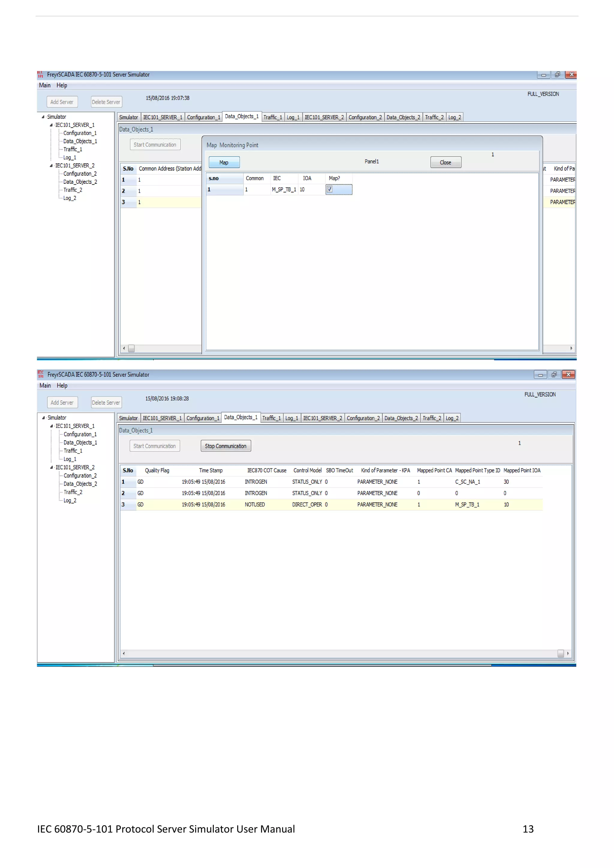Open the Main menu in the upper window
This screenshot has width=614, height=868.
45,85
